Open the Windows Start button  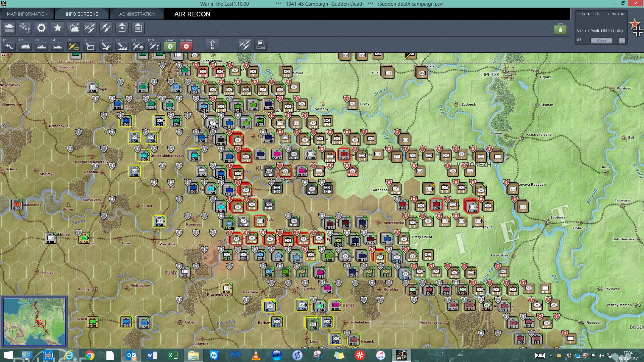[8, 355]
